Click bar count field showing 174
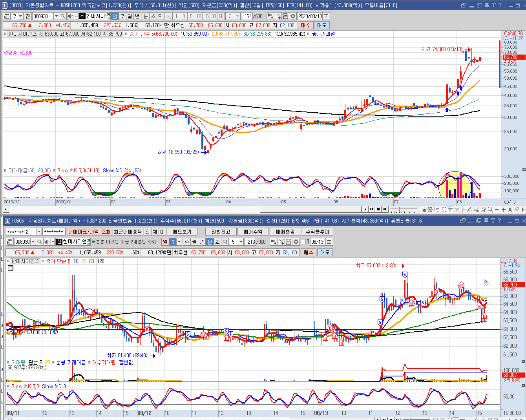The width and height of the screenshot is (526, 420). tap(247, 16)
